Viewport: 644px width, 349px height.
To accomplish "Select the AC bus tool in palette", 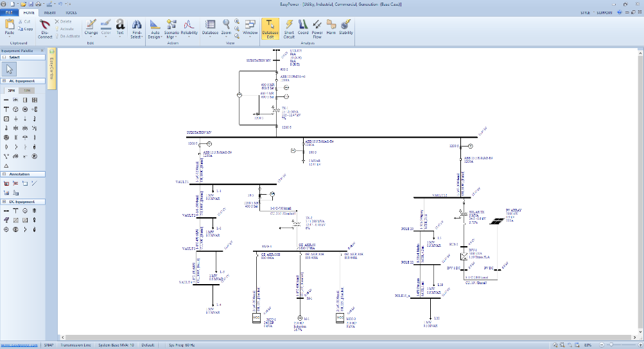I will (x=6, y=100).
